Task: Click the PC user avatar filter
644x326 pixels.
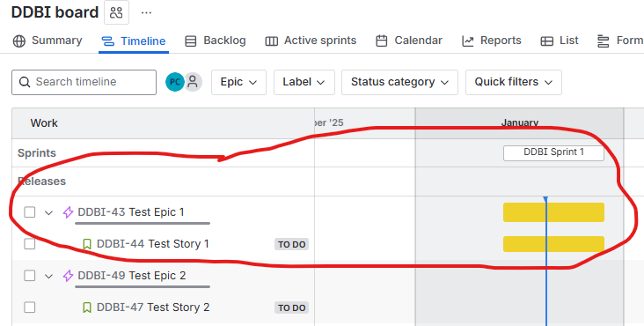Action: click(x=174, y=82)
